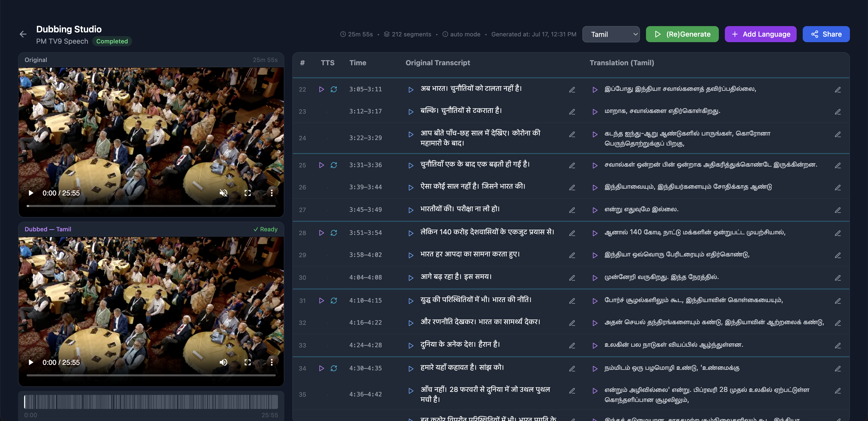Edit Tamil translation of segment 33
The height and width of the screenshot is (421, 868).
click(x=838, y=346)
